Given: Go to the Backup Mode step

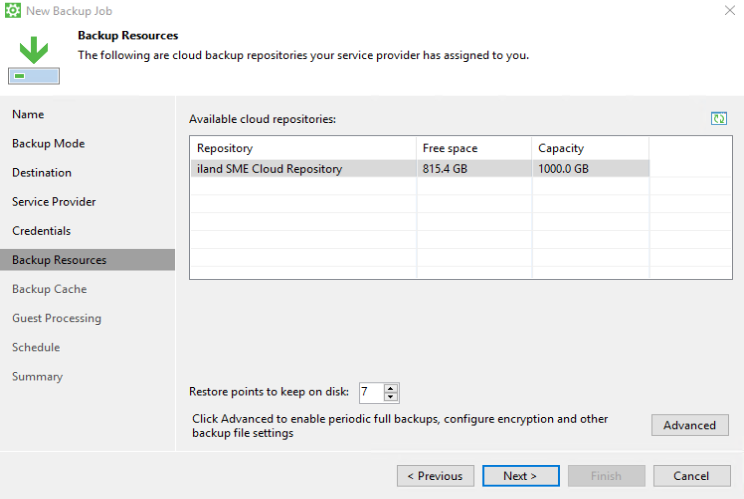Looking at the screenshot, I should (x=48, y=144).
